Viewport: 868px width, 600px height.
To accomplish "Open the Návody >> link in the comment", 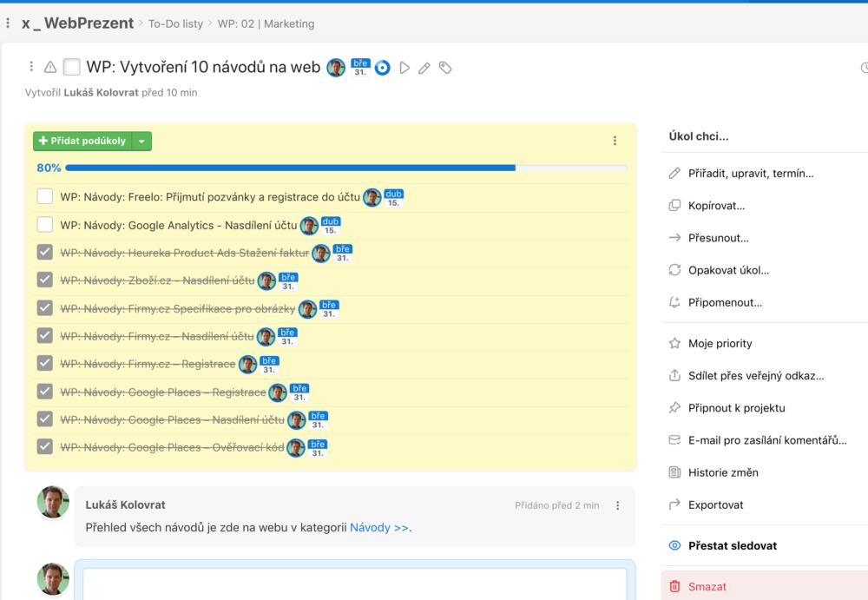I will point(379,527).
